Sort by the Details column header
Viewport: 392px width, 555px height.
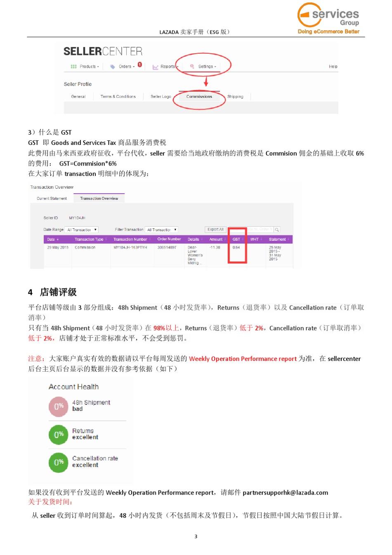pos(195,240)
